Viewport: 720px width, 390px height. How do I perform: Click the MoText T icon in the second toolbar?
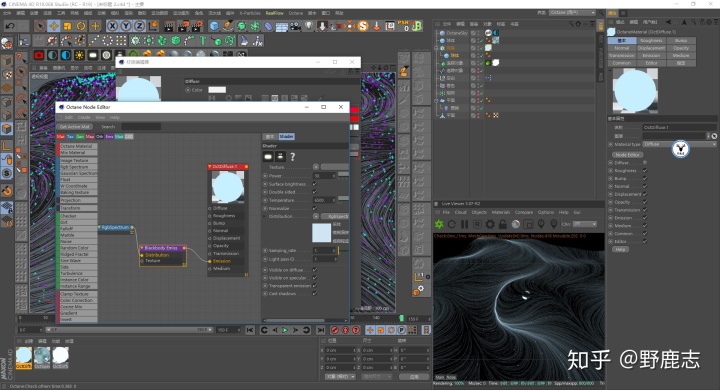(x=202, y=41)
